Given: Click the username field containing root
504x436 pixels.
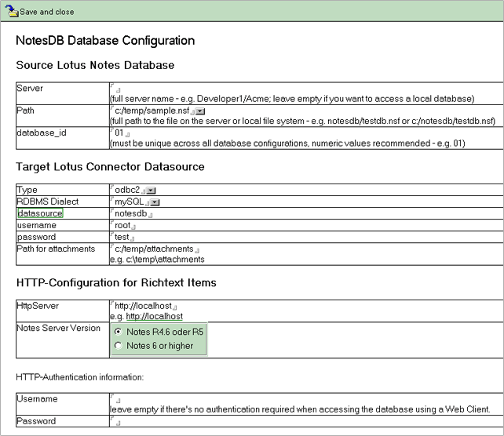Looking at the screenshot, I should point(123,226).
